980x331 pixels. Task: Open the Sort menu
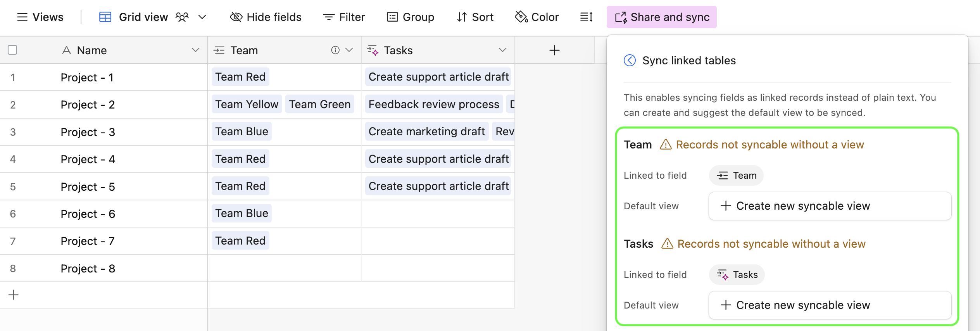pyautogui.click(x=475, y=17)
